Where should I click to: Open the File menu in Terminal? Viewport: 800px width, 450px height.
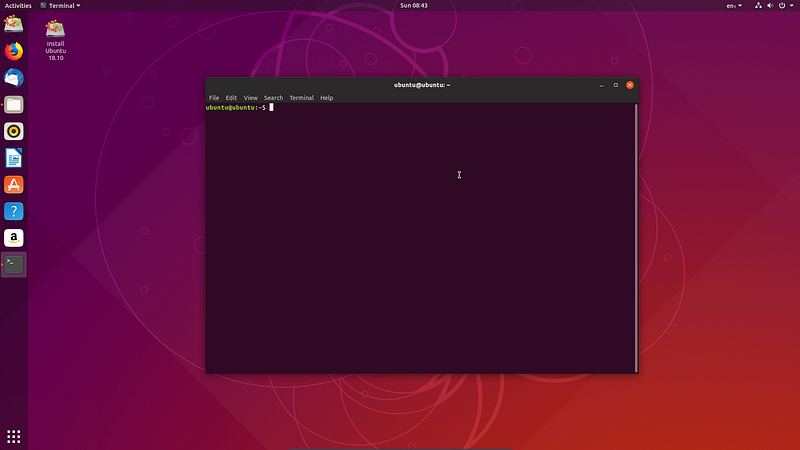[x=214, y=98]
